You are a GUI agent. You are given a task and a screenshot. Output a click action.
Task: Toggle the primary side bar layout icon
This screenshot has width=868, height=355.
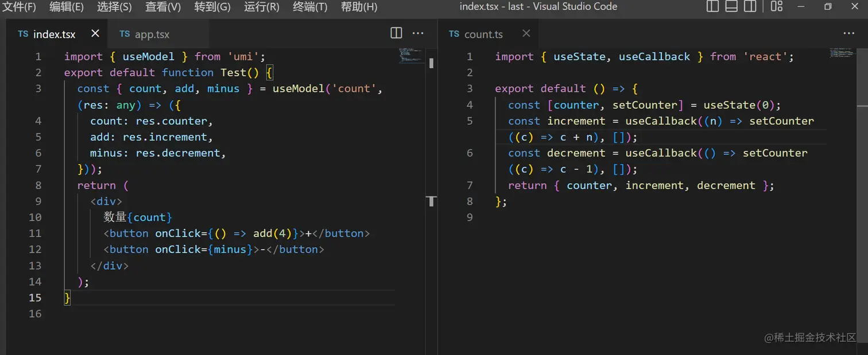pyautogui.click(x=712, y=6)
